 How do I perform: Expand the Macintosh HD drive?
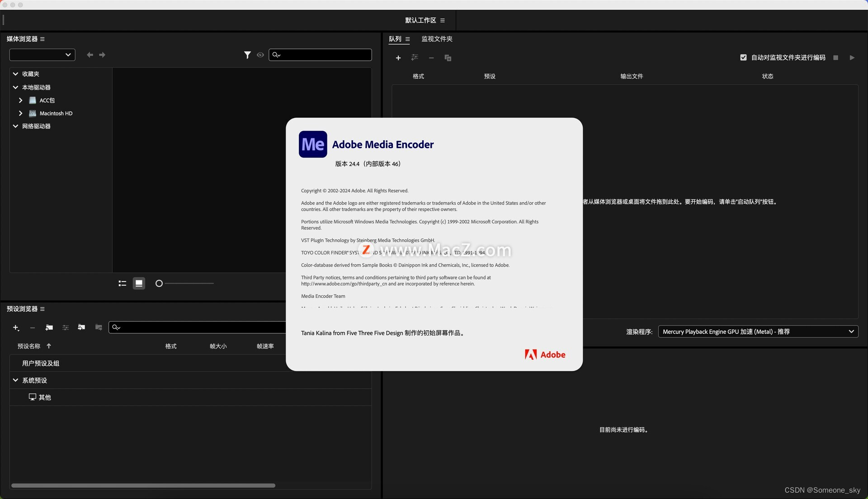tap(21, 114)
